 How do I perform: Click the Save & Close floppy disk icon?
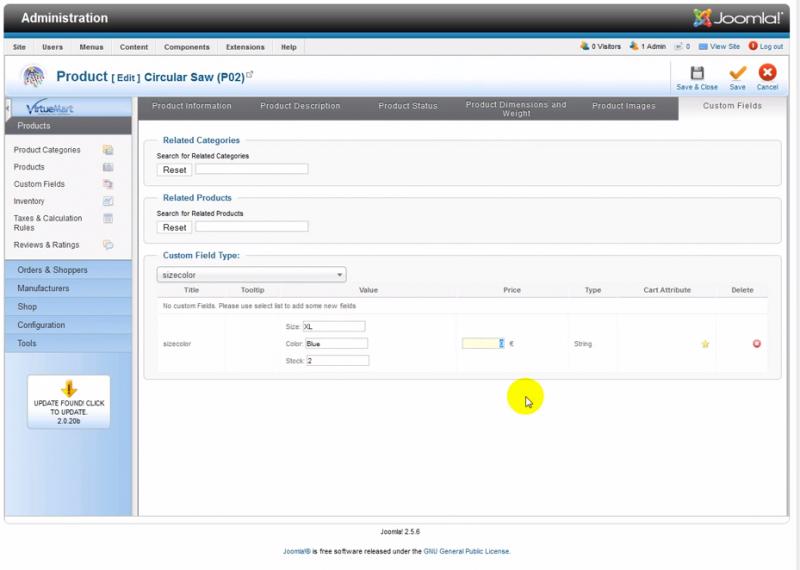(x=697, y=73)
